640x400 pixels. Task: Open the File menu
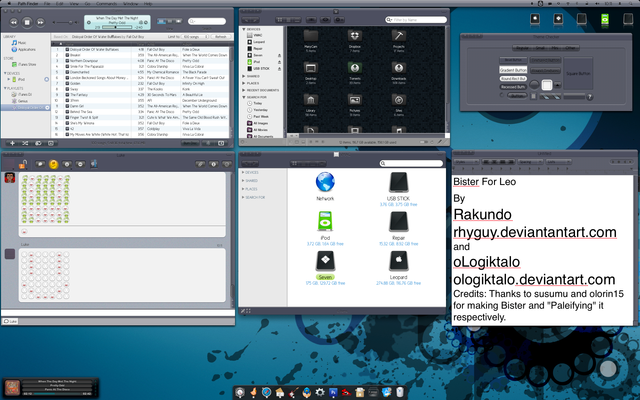(x=47, y=3)
